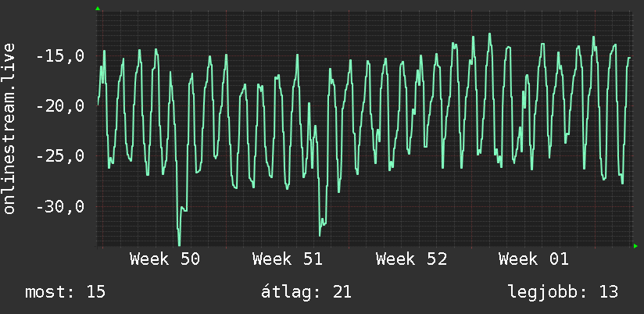Click the Week 50 axis label
The height and width of the screenshot is (314, 644).
pos(165,259)
